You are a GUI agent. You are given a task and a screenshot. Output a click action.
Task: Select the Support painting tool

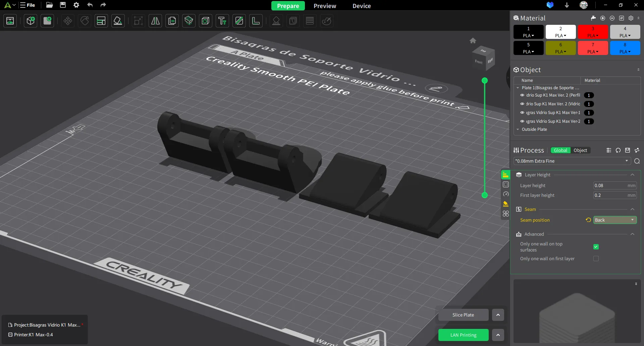[x=276, y=21]
